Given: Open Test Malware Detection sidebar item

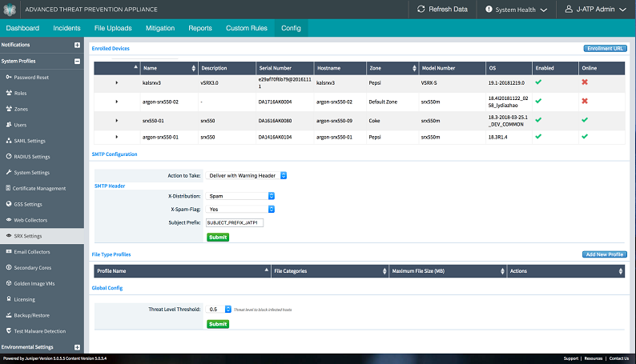Looking at the screenshot, I should point(40,330).
